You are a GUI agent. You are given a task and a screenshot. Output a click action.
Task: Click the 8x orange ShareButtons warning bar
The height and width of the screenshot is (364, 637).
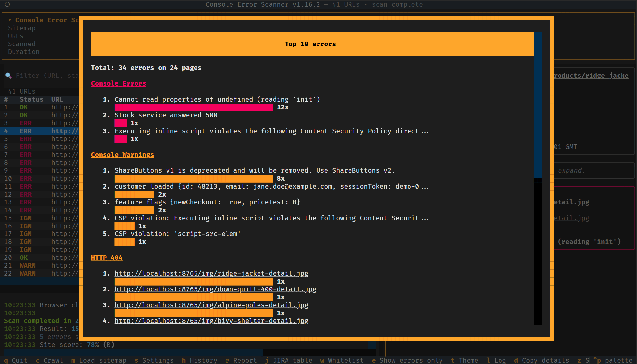194,178
